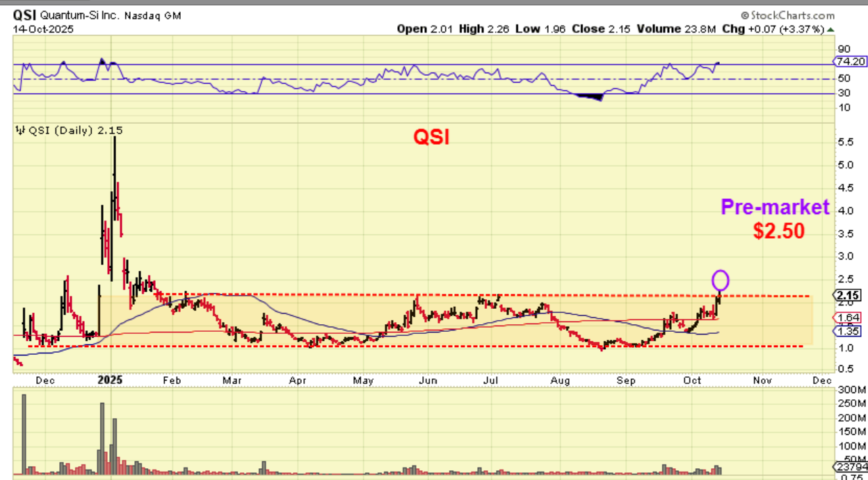Click the 23794 current volume tag

[850, 467]
